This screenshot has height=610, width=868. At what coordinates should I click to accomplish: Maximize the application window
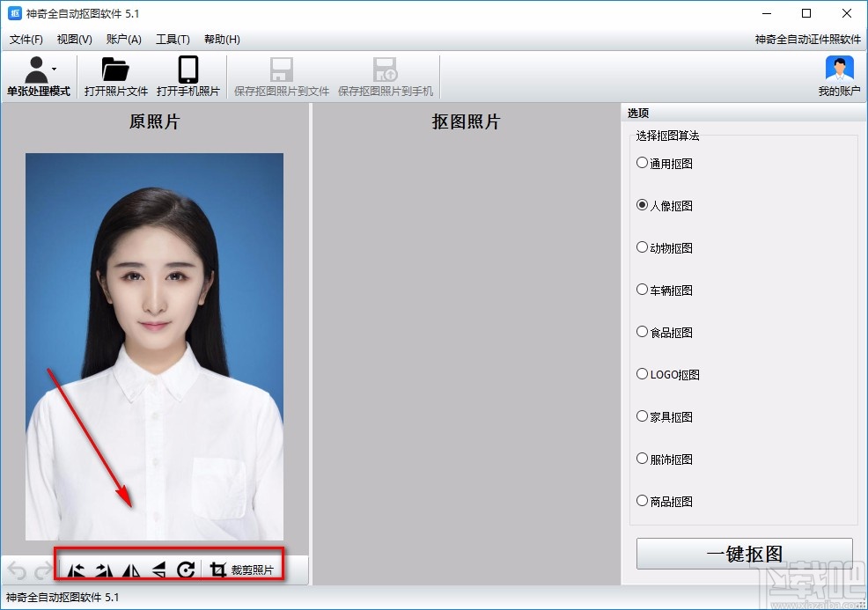806,13
